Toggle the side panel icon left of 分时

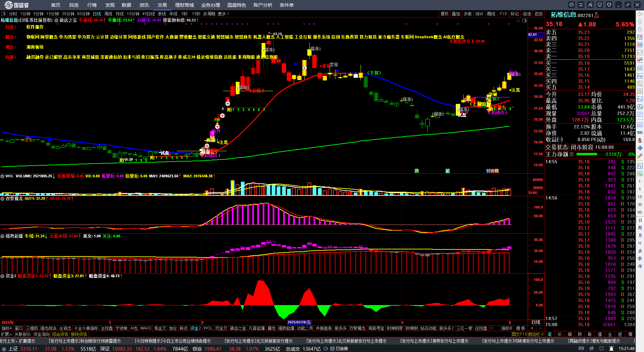(4, 14)
